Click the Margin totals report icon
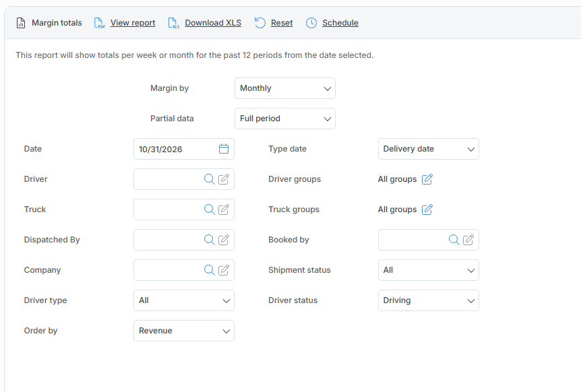This screenshot has width=581, height=392. pyautogui.click(x=21, y=23)
